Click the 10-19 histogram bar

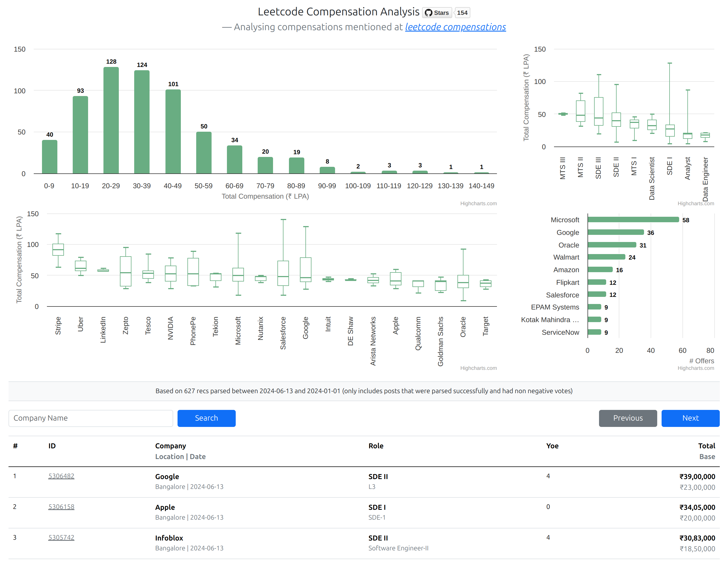(x=80, y=135)
